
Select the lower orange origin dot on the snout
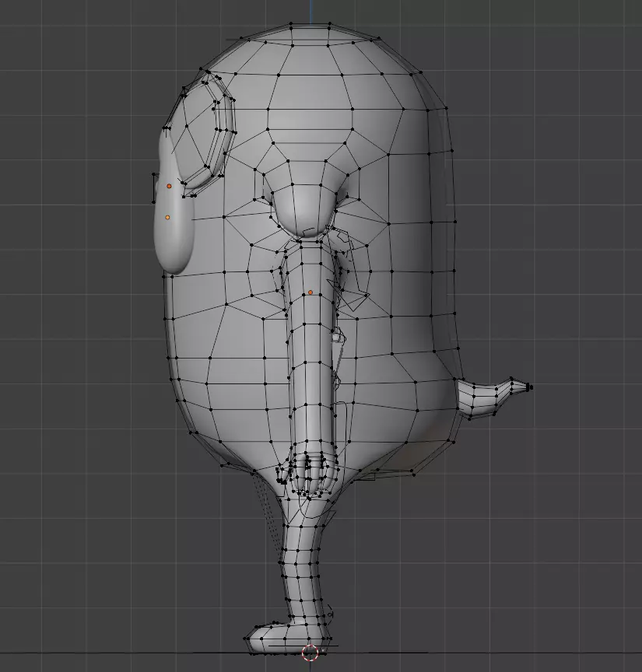[x=167, y=217]
